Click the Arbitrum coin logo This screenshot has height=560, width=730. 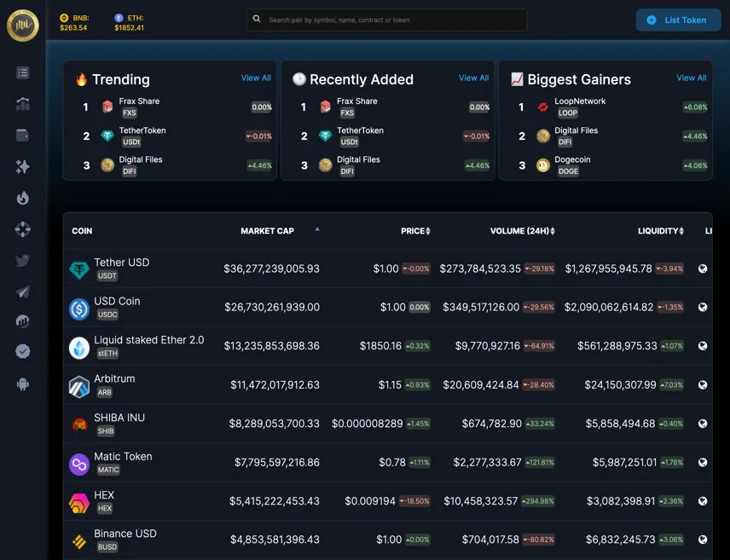point(79,386)
